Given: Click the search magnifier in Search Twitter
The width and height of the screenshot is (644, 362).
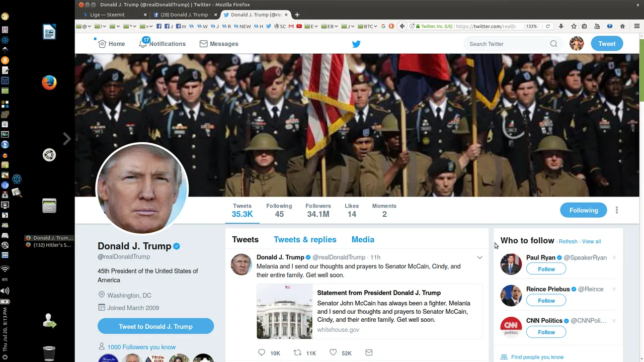Looking at the screenshot, I should pyautogui.click(x=553, y=44).
